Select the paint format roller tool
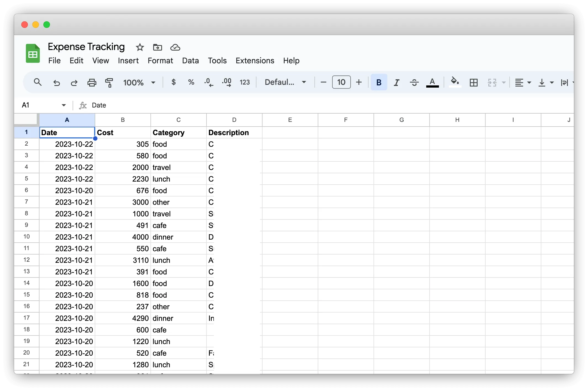The width and height of the screenshot is (588, 388). point(109,82)
